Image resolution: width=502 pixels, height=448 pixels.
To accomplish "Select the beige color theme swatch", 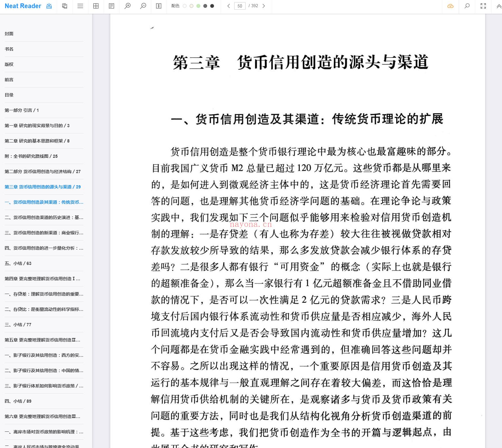I will click(191, 6).
